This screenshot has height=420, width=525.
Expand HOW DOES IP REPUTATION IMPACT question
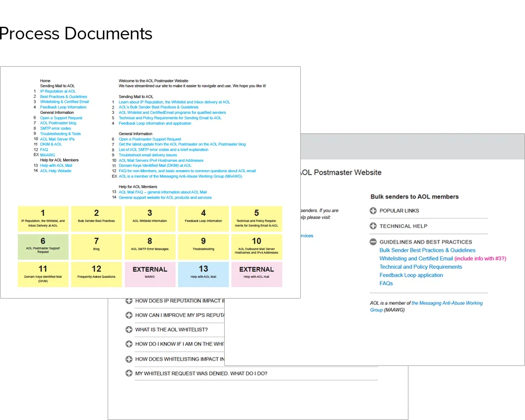point(129,301)
